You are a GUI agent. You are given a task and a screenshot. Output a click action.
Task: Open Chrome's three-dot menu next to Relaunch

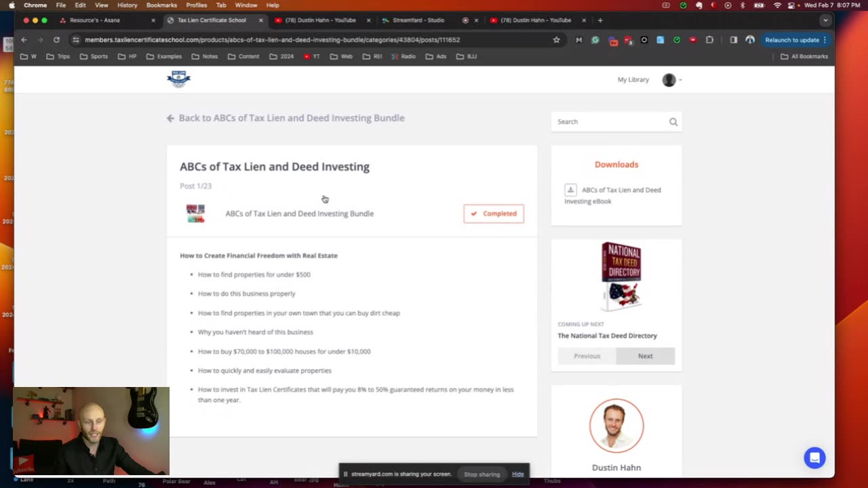pos(825,40)
